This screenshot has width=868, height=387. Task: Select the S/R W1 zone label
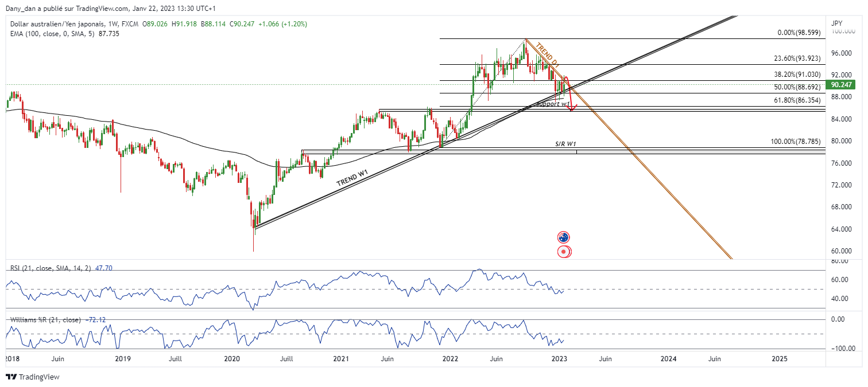pos(565,144)
